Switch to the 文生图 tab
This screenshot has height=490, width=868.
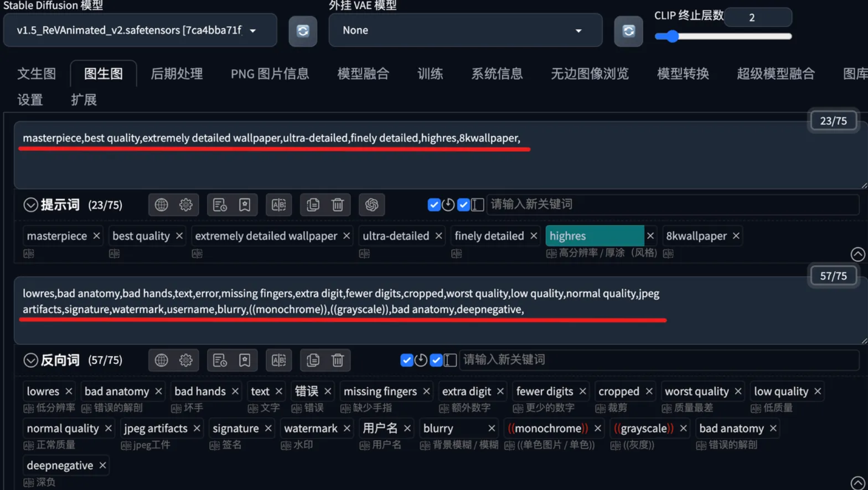coord(37,74)
